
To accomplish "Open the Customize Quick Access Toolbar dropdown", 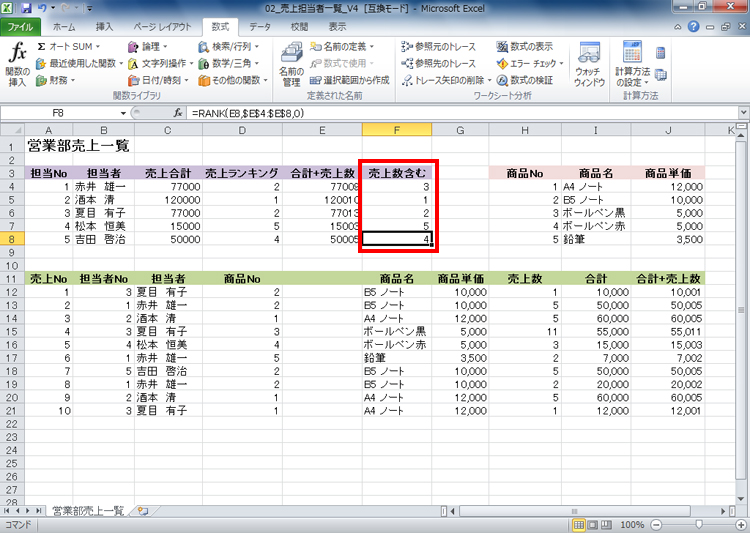I will (89, 9).
